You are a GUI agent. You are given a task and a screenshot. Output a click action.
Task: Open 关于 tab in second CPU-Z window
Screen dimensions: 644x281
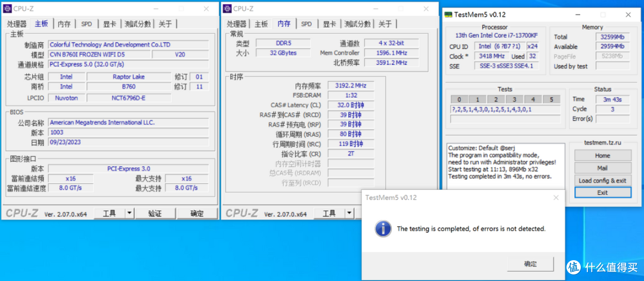(x=385, y=24)
